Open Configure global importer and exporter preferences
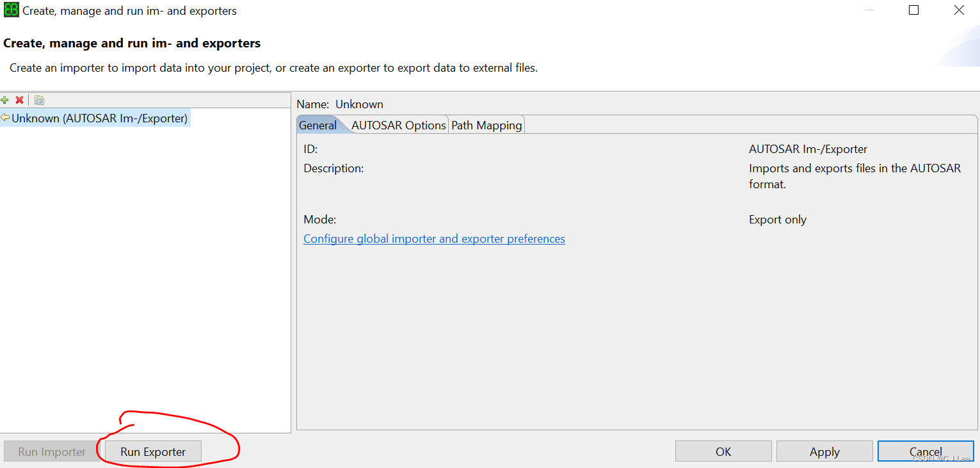Viewport: 980px width, 468px height. 434,239
